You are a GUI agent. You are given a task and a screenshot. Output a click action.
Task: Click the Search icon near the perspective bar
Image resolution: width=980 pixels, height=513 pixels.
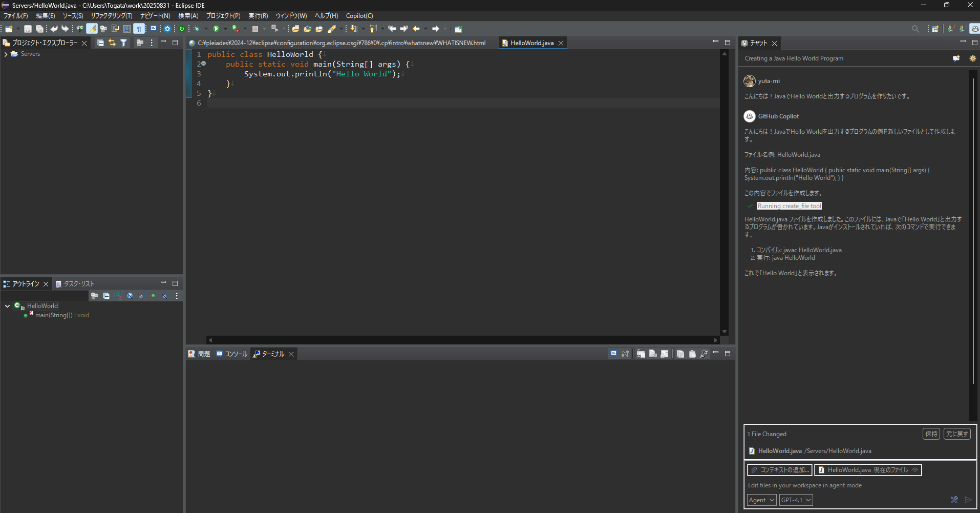(916, 29)
